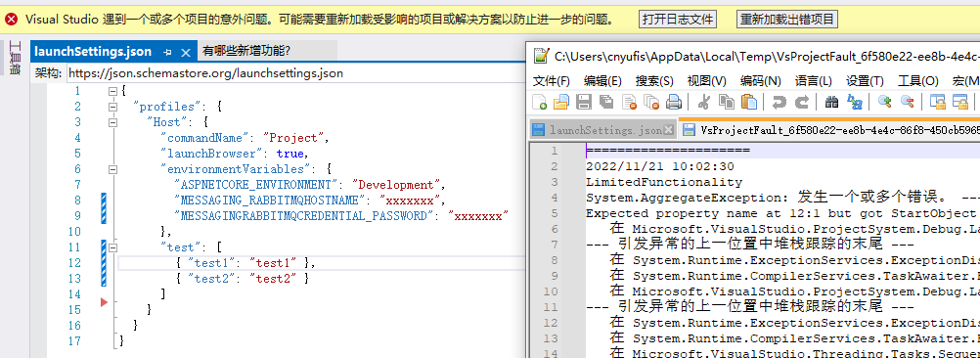Pin the launchSettings.json tab in Visual Studio

click(x=167, y=52)
